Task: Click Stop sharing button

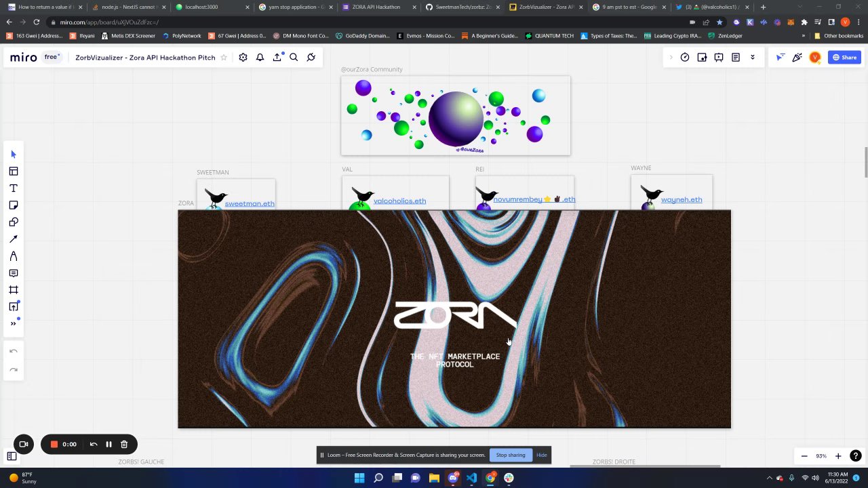Action: click(511, 455)
